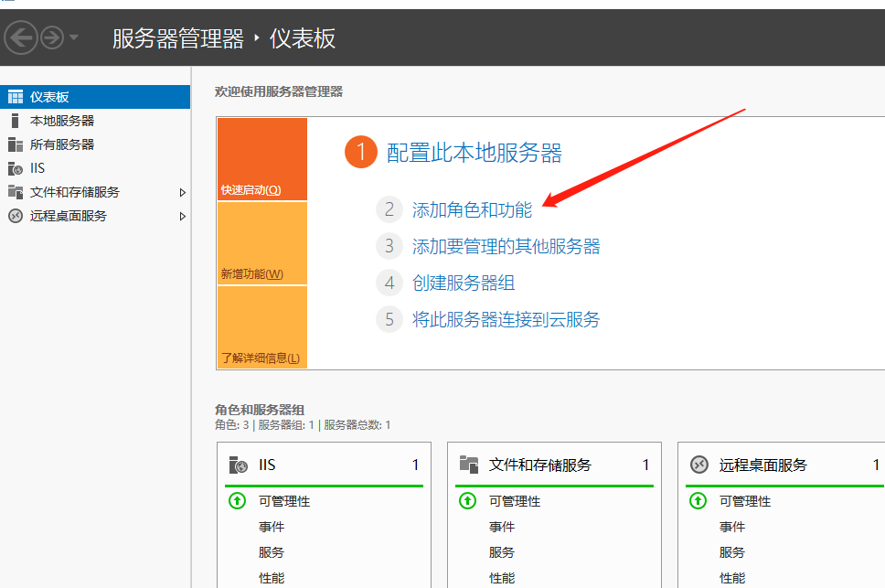Click the orange number 1 circle

pyautogui.click(x=360, y=152)
